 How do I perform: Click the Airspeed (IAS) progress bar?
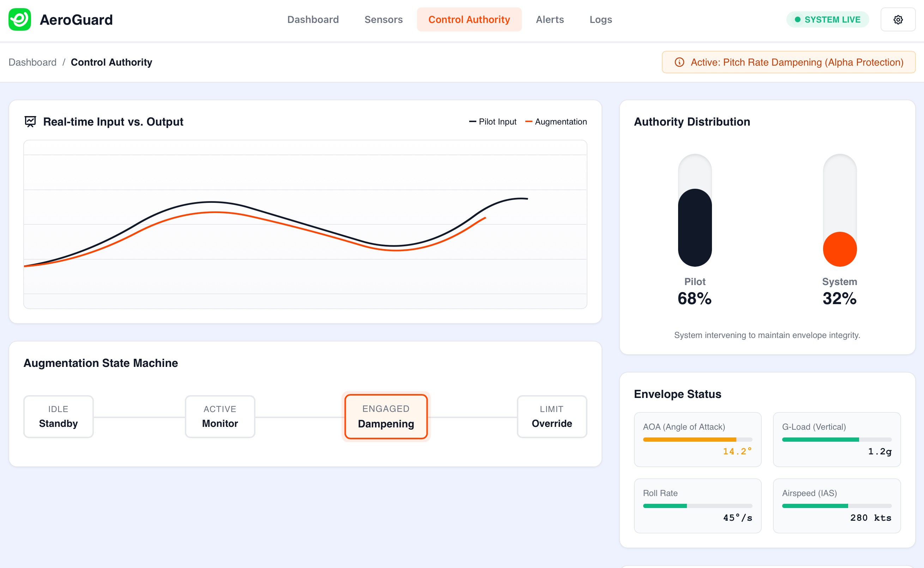coord(837,506)
